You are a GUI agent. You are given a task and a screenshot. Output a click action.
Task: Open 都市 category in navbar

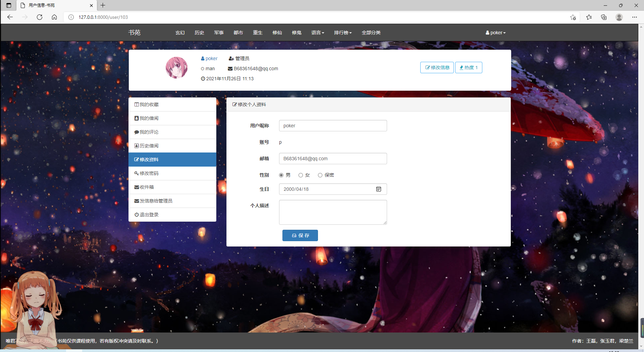coord(238,33)
